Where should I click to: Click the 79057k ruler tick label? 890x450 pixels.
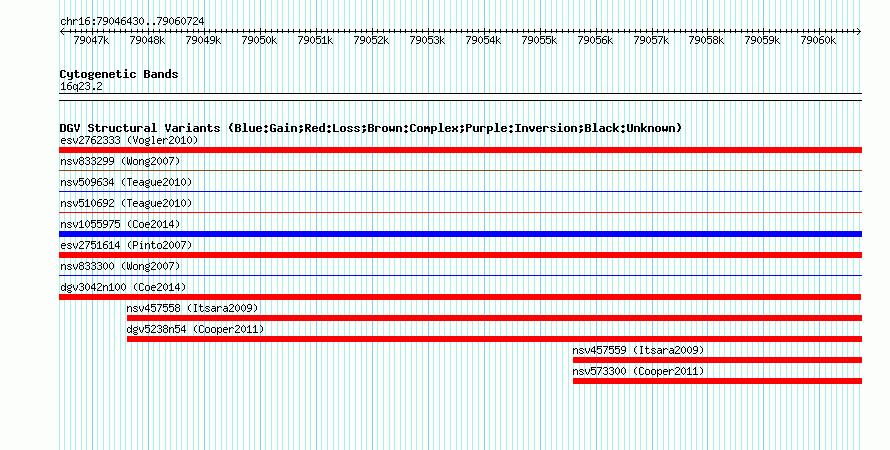click(x=651, y=40)
